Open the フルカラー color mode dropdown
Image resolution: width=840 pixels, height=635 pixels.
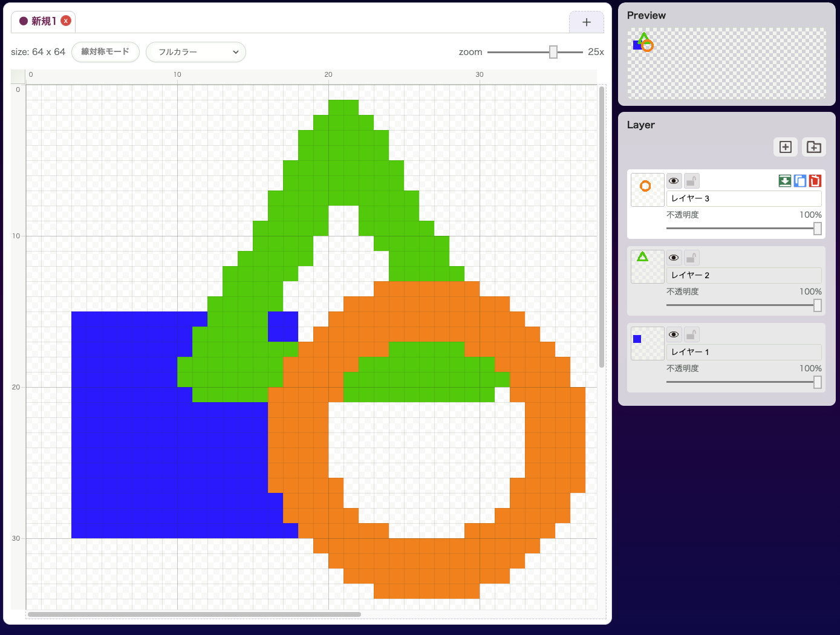(x=196, y=52)
